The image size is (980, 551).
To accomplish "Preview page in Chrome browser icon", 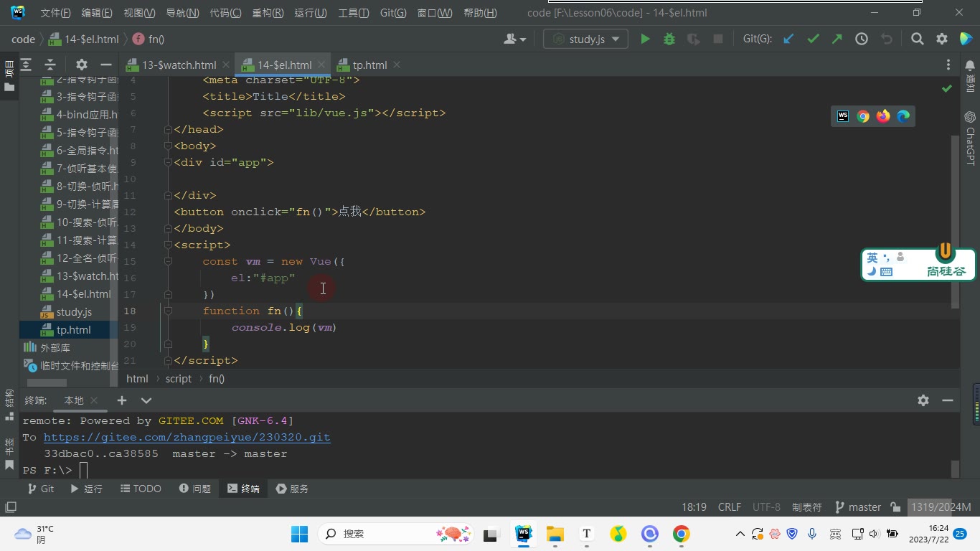I will 863,116.
